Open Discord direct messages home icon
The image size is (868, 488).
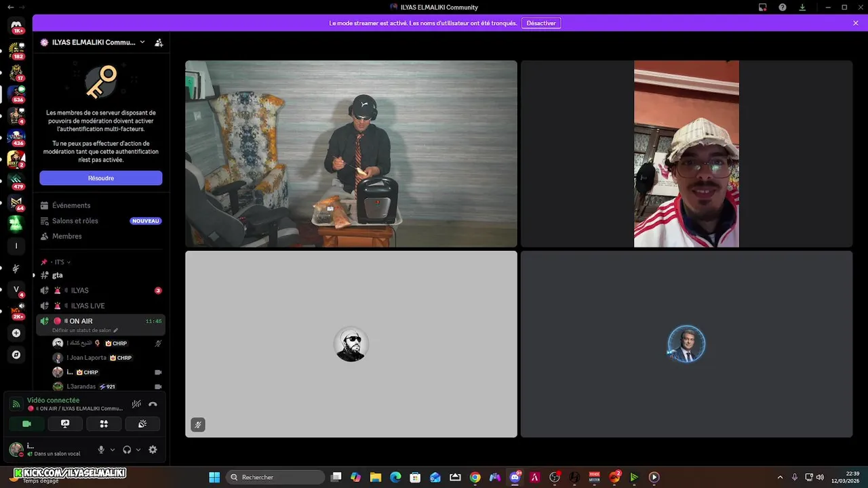pos(16,26)
